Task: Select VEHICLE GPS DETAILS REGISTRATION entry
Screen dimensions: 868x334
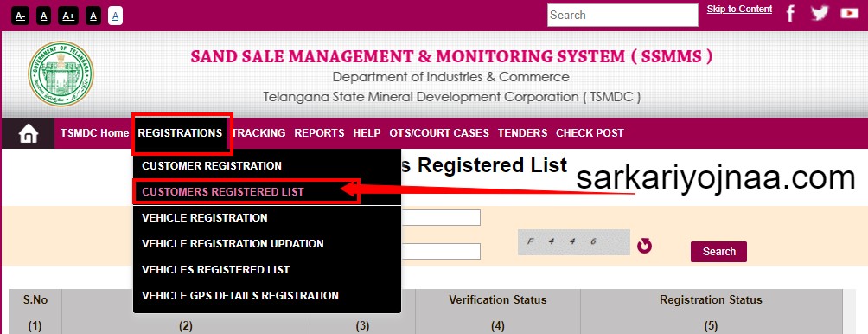Action: (240, 296)
